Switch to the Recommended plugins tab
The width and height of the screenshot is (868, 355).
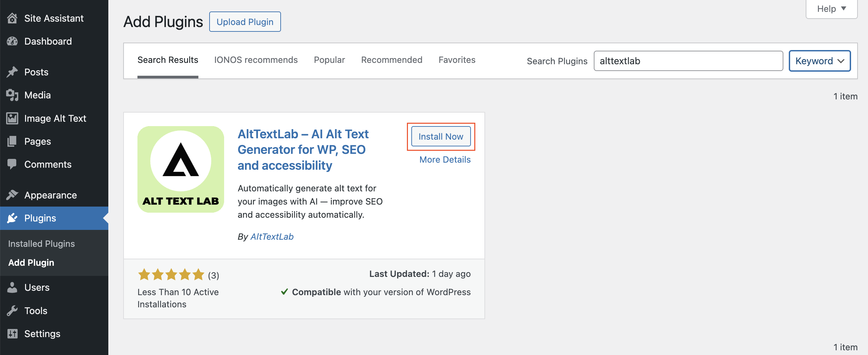tap(392, 60)
